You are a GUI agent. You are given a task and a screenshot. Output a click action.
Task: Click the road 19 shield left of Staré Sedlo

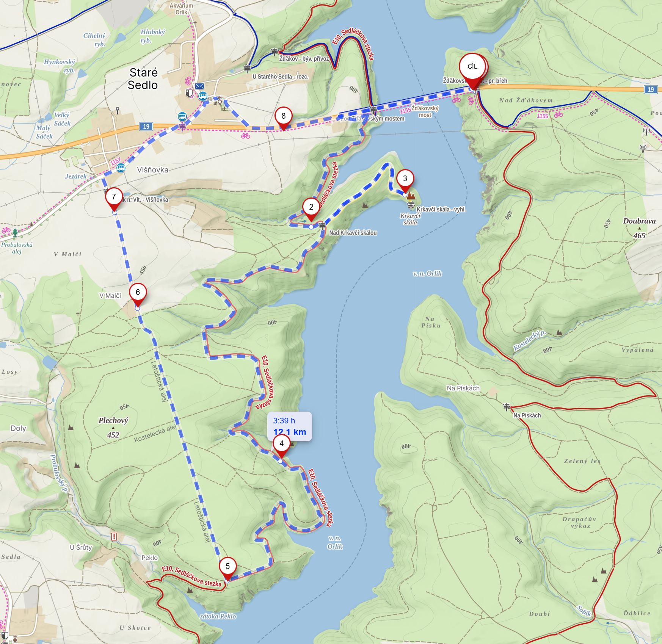tap(146, 127)
